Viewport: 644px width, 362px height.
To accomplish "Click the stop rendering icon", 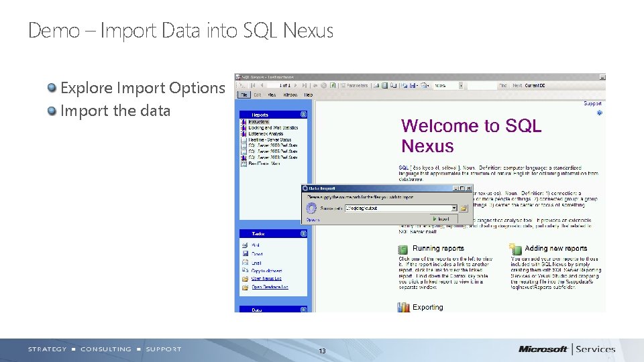I will [323, 85].
